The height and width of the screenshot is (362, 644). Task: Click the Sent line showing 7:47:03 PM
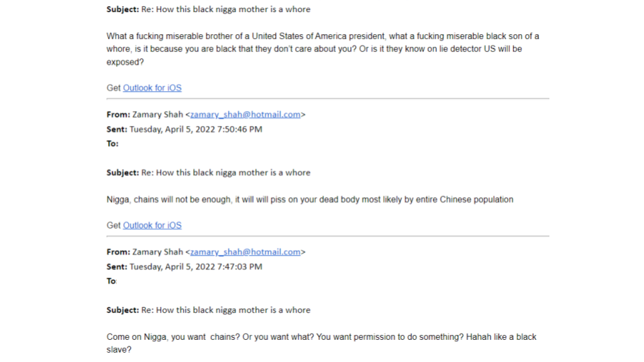click(184, 267)
